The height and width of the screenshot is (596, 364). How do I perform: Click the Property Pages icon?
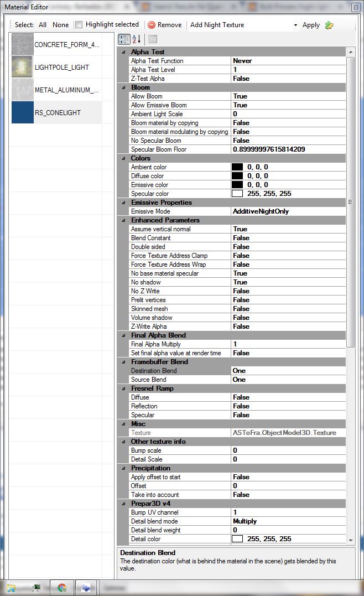pyautogui.click(x=152, y=39)
